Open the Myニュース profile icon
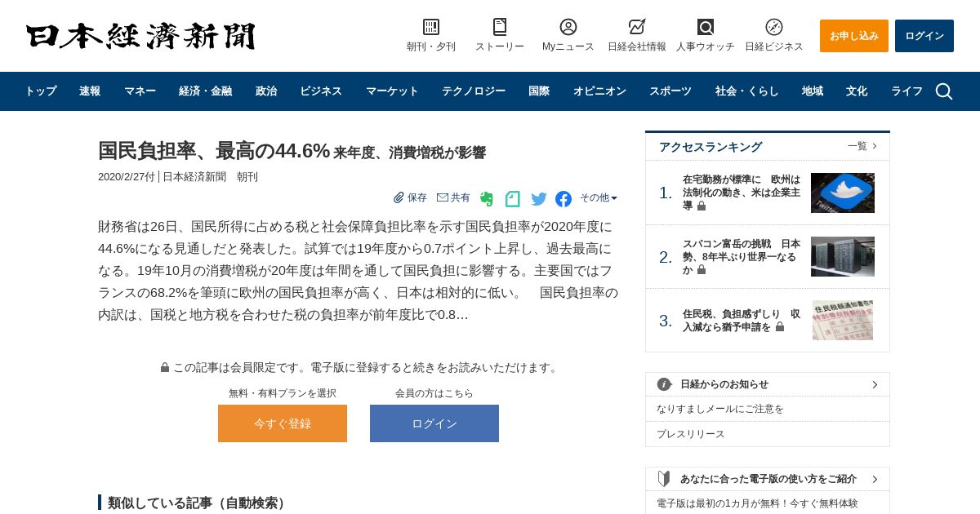 (568, 27)
